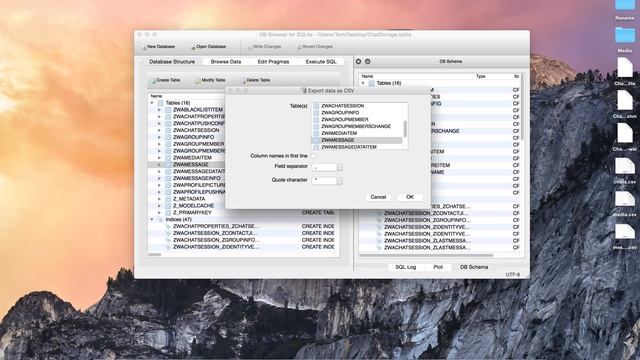Click table icon of ZWACHATSESSION in structure tree

click(168, 130)
